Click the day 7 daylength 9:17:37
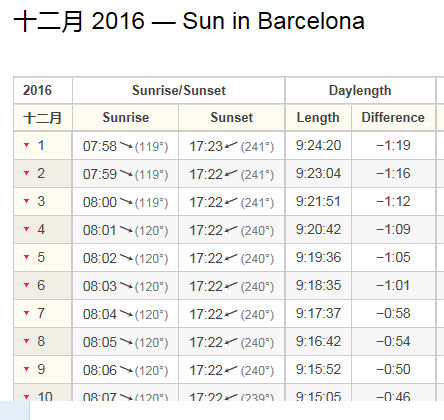444x420 pixels. click(x=318, y=313)
